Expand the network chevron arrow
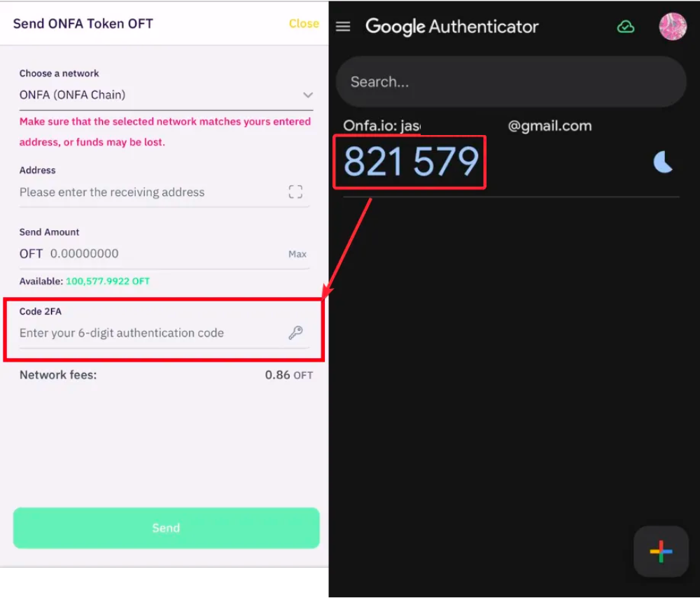This screenshot has width=700, height=598. (307, 95)
